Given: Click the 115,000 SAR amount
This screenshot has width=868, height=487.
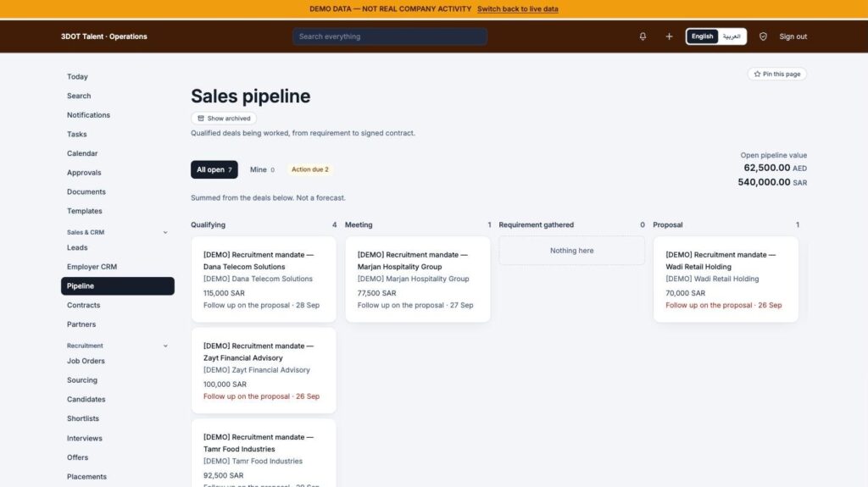Looking at the screenshot, I should pos(224,293).
